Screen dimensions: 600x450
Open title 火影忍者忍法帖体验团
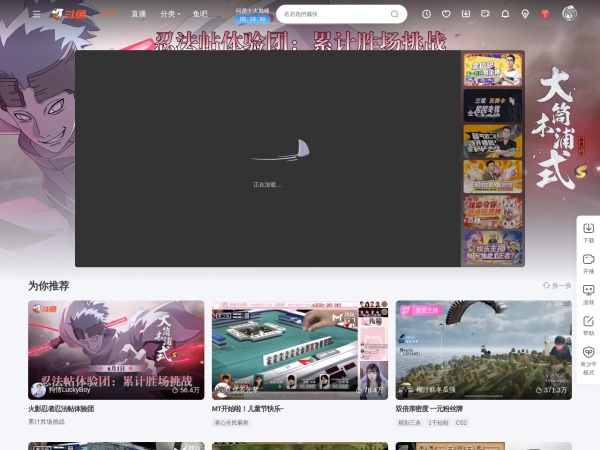click(61, 409)
